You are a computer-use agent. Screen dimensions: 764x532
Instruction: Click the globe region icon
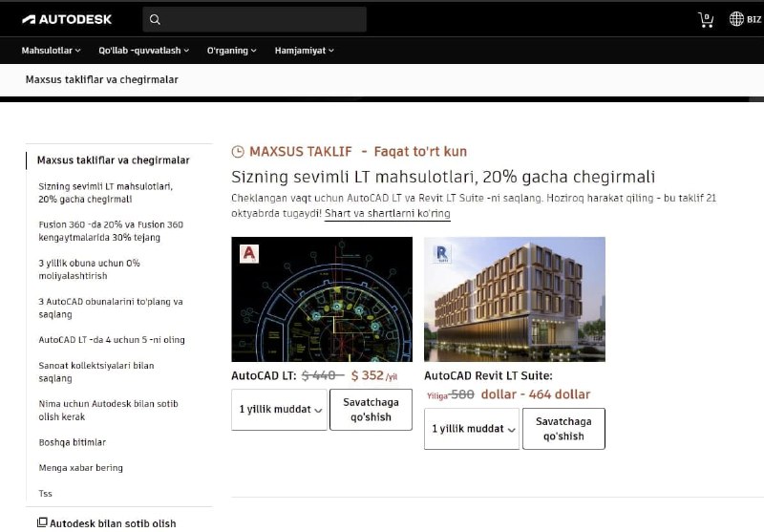736,19
